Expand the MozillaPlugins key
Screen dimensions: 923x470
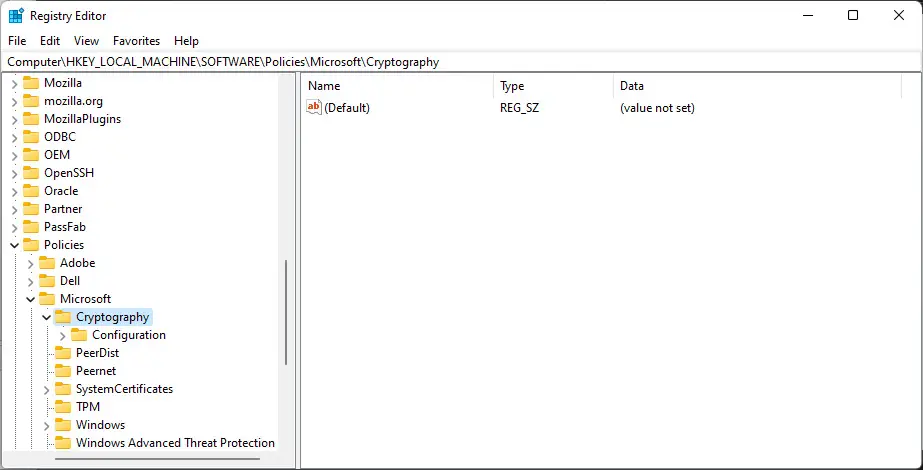coord(15,120)
